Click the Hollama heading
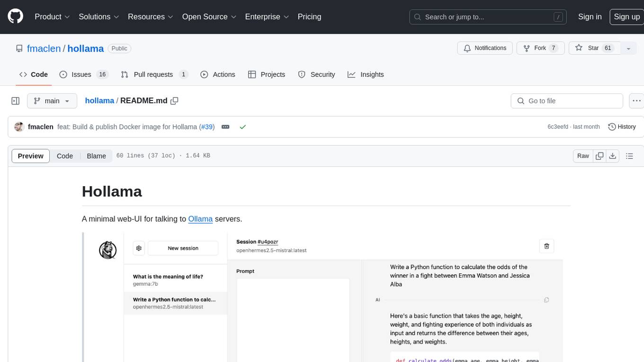 coord(112,191)
